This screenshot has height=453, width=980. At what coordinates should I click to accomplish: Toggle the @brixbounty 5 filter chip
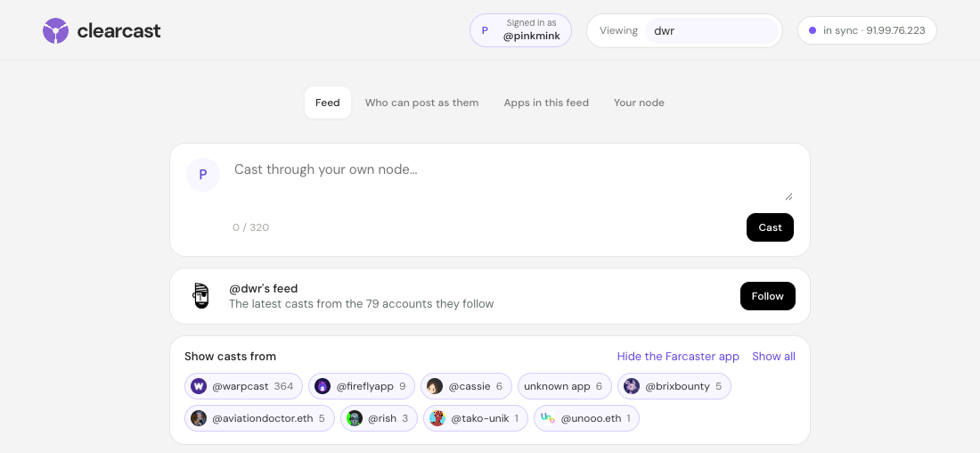pyautogui.click(x=674, y=386)
